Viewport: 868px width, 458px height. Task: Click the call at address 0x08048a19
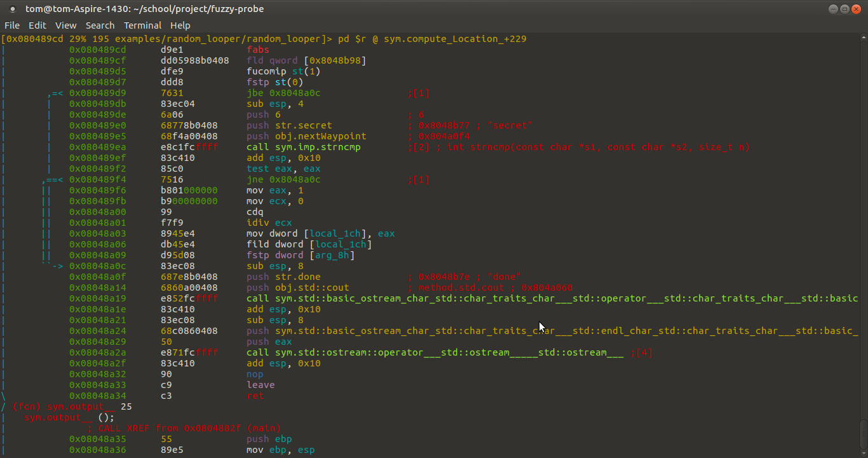pos(552,298)
